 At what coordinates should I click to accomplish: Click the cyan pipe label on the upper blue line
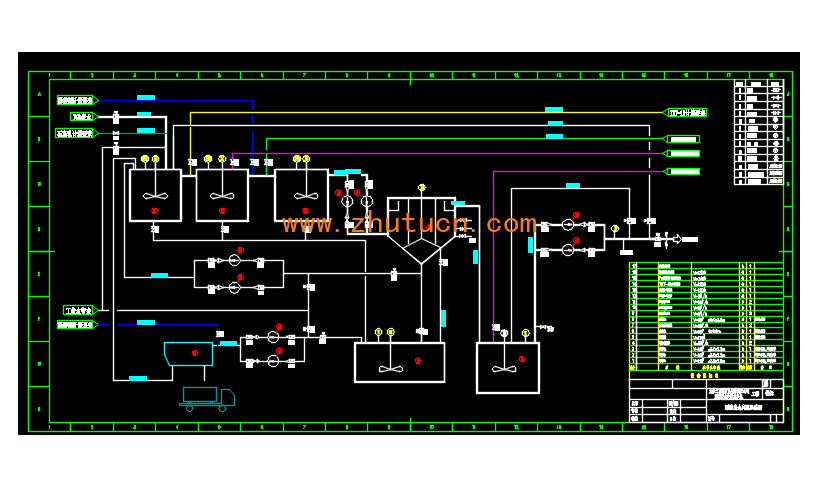(146, 98)
